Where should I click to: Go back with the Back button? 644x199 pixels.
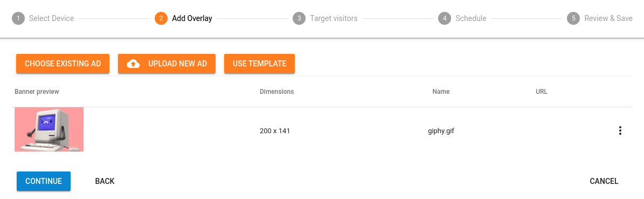(105, 181)
